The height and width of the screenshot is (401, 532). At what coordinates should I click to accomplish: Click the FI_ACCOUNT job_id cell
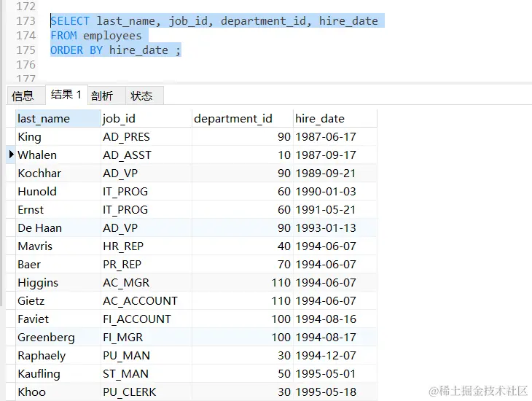(x=146, y=319)
